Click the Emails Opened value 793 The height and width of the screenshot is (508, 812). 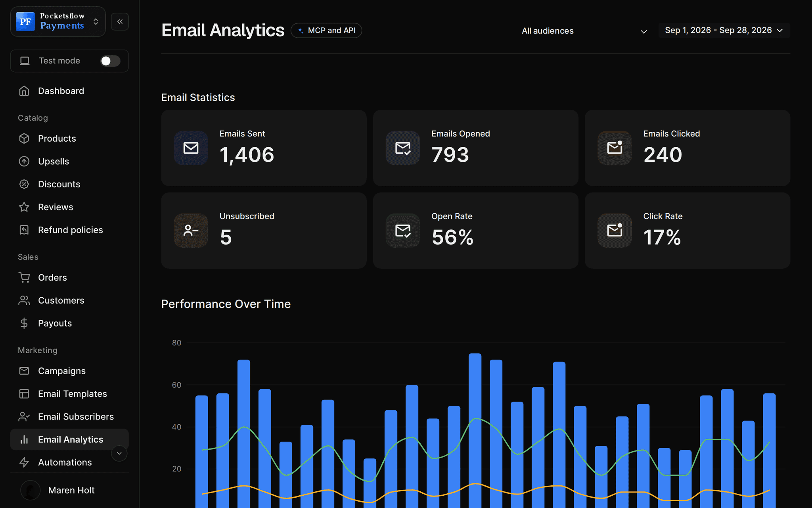point(450,155)
